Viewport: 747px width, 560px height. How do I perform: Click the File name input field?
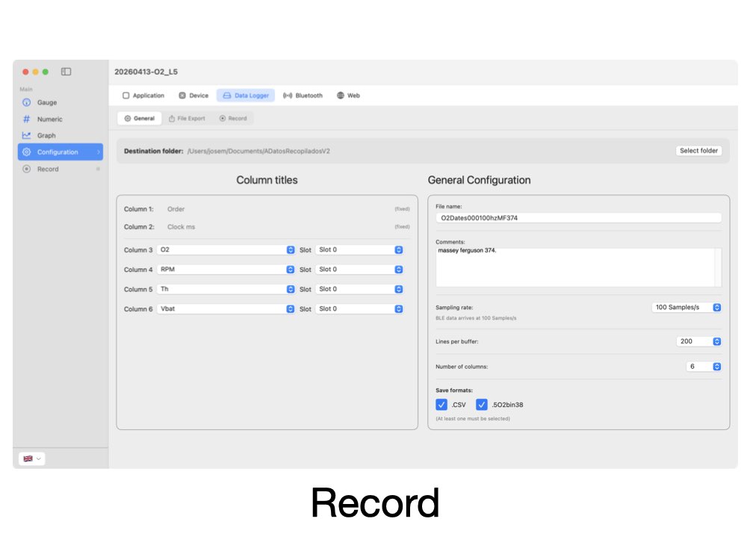pos(578,217)
